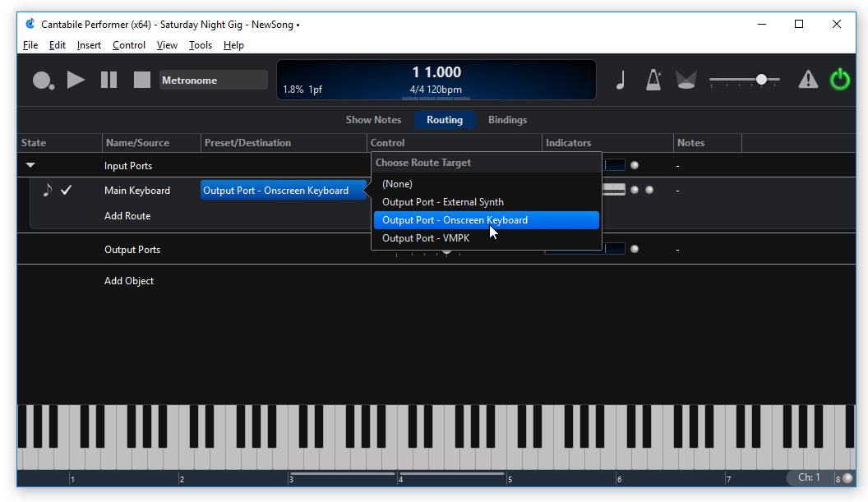The image size is (868, 502).
Task: Pause transport with the Pause button
Action: (109, 81)
